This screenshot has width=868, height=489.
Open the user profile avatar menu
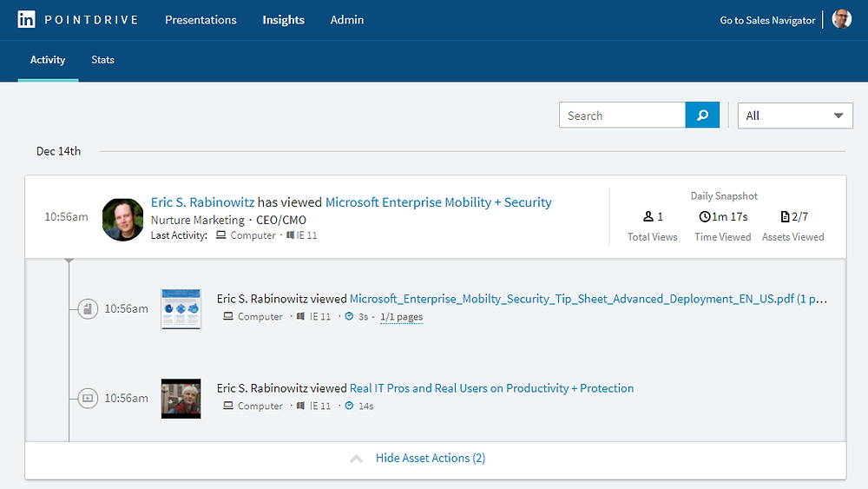(x=842, y=19)
